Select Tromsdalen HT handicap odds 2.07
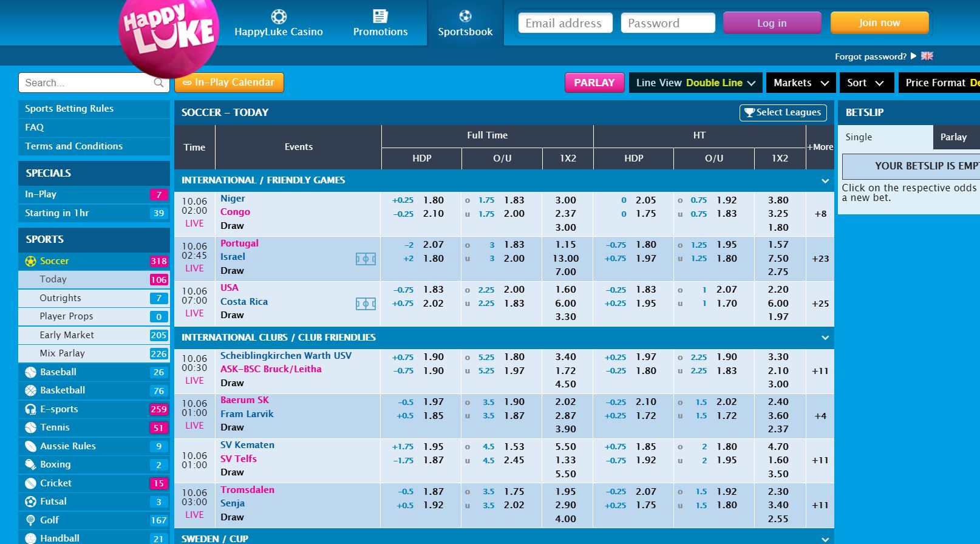 coord(646,492)
